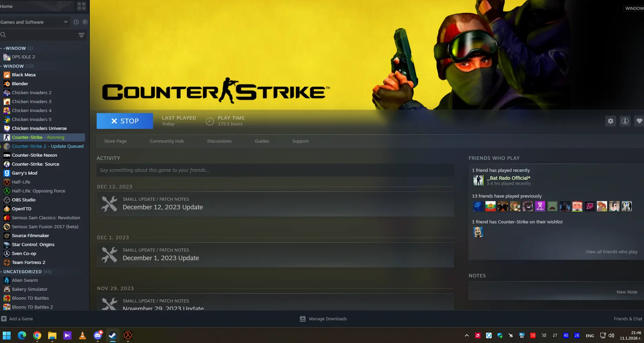Open the friend with the penguins avatar
The image size is (644, 343).
pyautogui.click(x=627, y=206)
